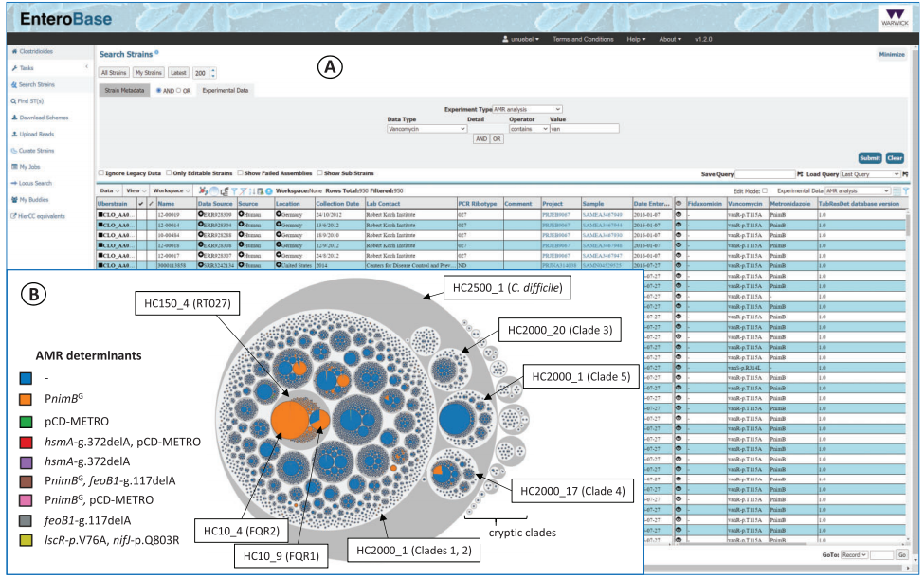Open the Experiment Type dropdown
The height and width of the screenshot is (579, 924).
(x=528, y=110)
